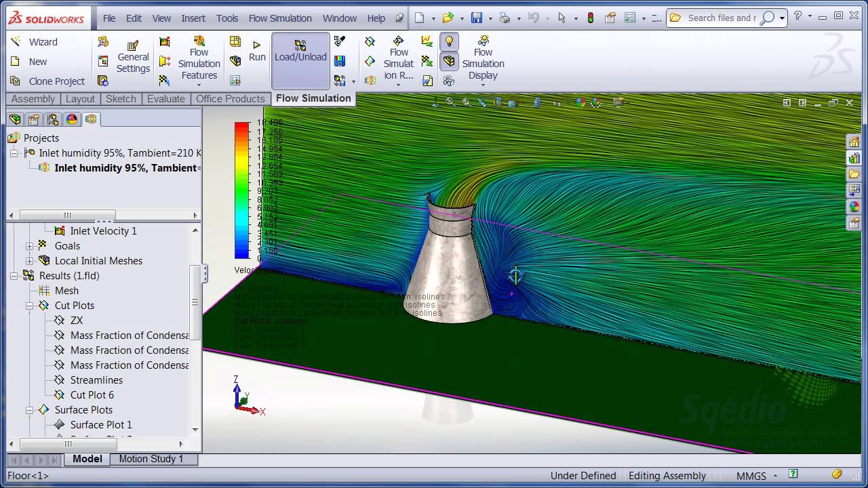The image size is (868, 488).
Task: Open the Tools menu
Action: point(227,18)
